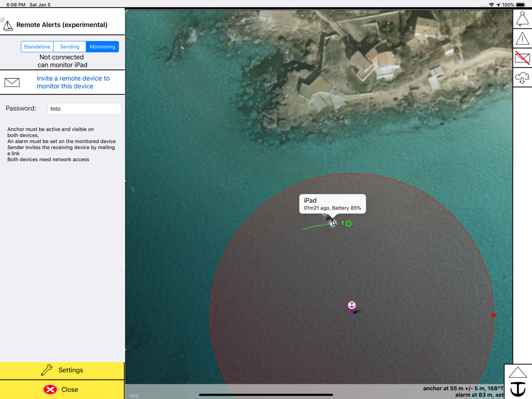
Task: Open the cloud download icon
Action: tap(522, 78)
